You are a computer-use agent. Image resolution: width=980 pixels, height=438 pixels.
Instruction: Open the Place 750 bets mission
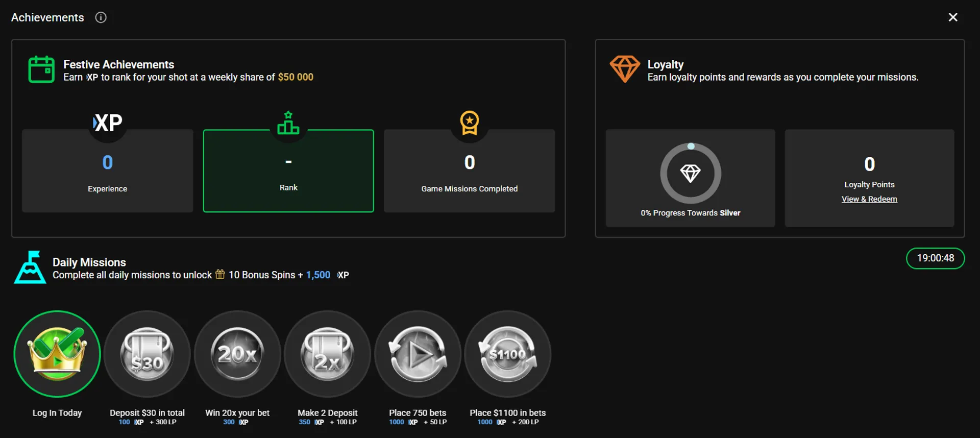coord(418,354)
